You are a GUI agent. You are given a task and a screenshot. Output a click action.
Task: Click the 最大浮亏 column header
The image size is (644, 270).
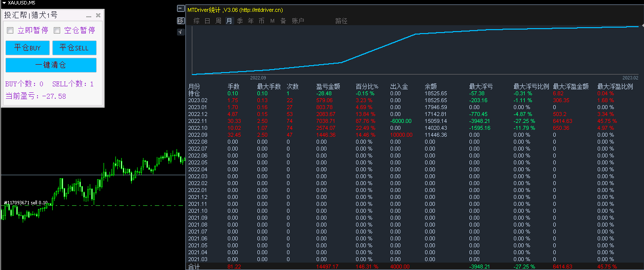(481, 86)
